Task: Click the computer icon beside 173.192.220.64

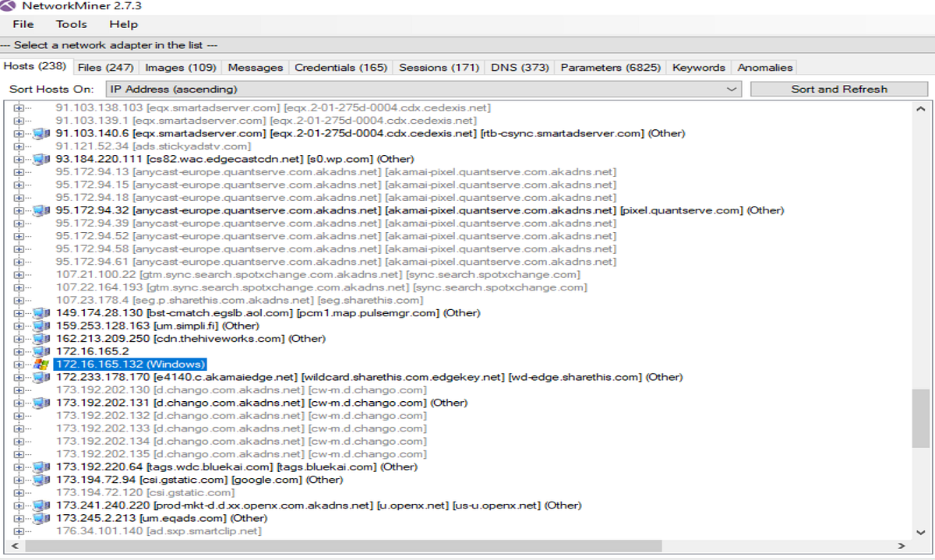Action: click(41, 467)
